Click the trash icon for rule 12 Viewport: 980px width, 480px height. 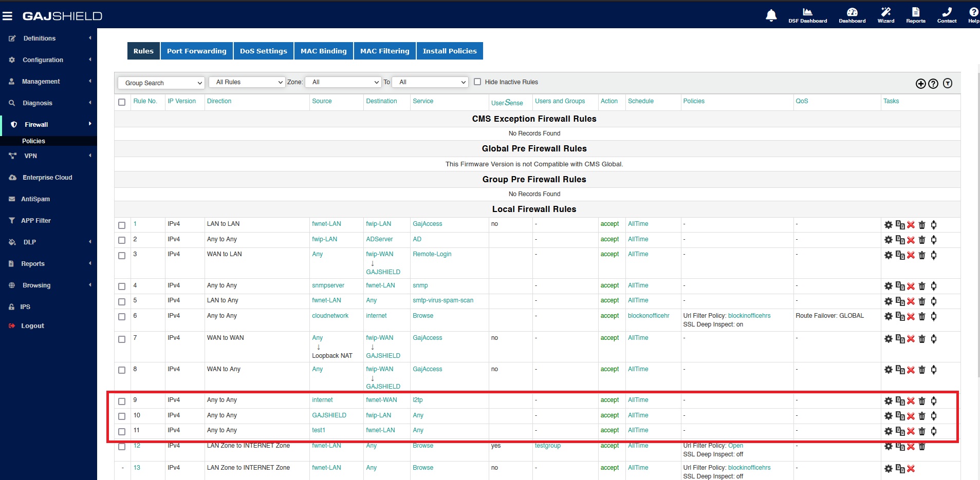point(922,447)
